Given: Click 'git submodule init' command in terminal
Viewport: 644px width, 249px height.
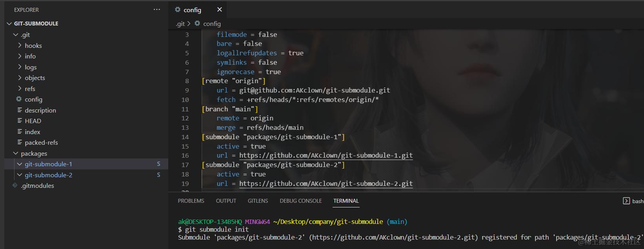Looking at the screenshot, I should pyautogui.click(x=217, y=229).
